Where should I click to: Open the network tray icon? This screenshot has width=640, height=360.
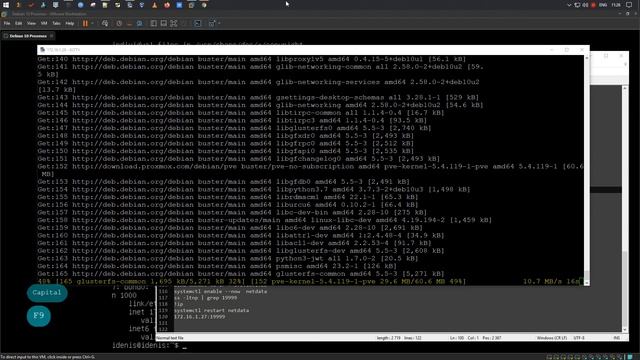(577, 5)
